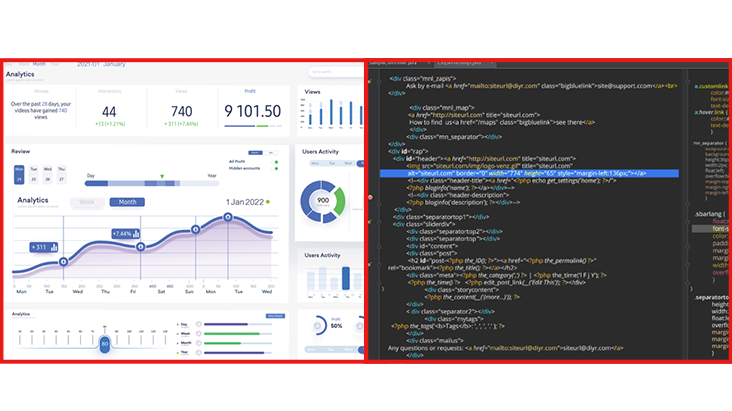Click the View Details button in bottom Analytics

[x=275, y=315]
